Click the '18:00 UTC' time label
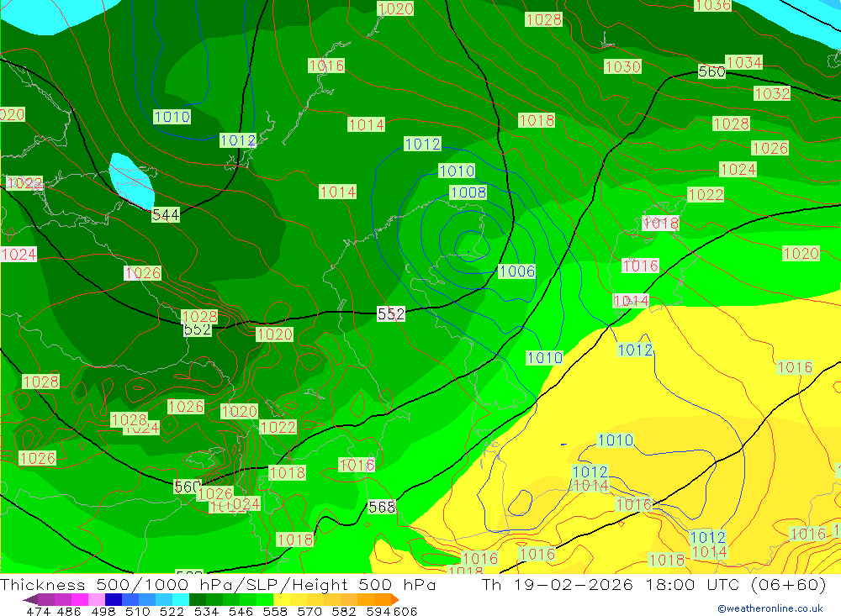The width and height of the screenshot is (841, 616). click(x=693, y=584)
